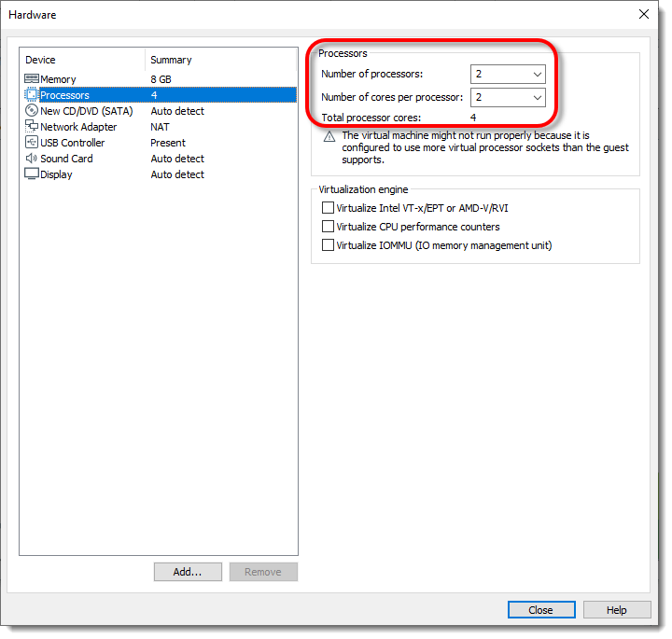Click Auto detect summary for Sound Card

[x=177, y=159]
